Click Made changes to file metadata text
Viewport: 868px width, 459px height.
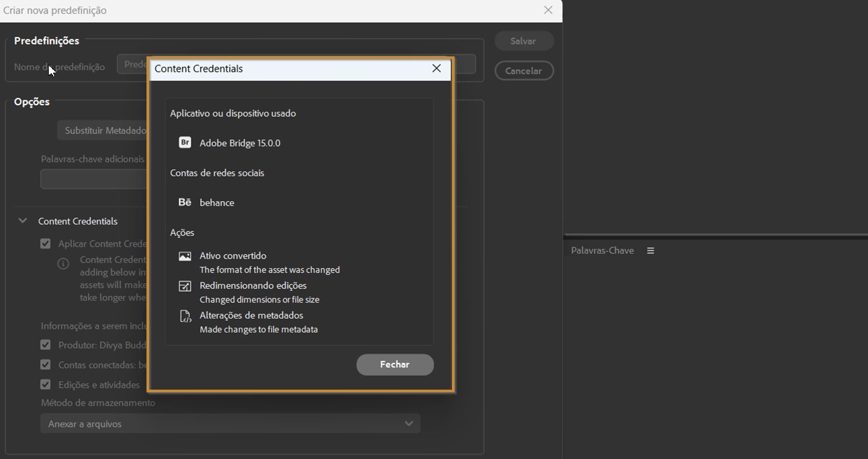(x=259, y=329)
